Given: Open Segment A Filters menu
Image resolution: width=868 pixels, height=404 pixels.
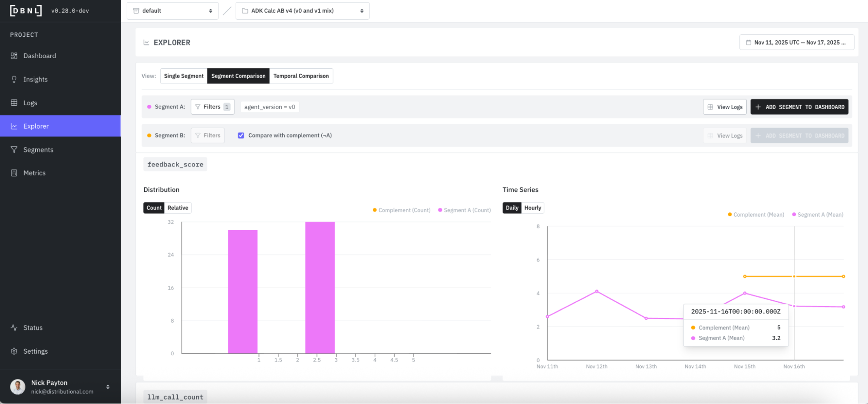Looking at the screenshot, I should click(212, 107).
